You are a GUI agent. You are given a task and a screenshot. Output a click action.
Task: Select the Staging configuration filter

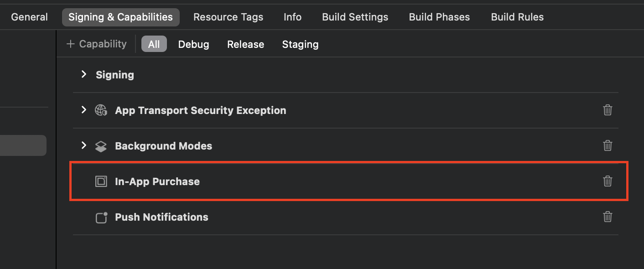point(300,44)
